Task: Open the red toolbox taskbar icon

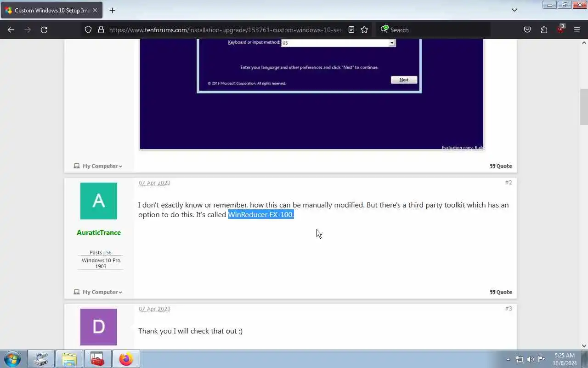Action: pyautogui.click(x=97, y=359)
